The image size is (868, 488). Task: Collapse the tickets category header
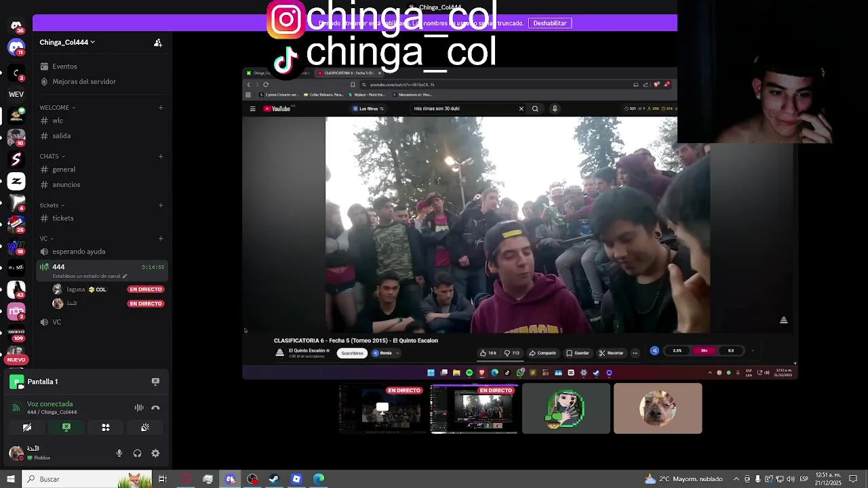(52, 205)
